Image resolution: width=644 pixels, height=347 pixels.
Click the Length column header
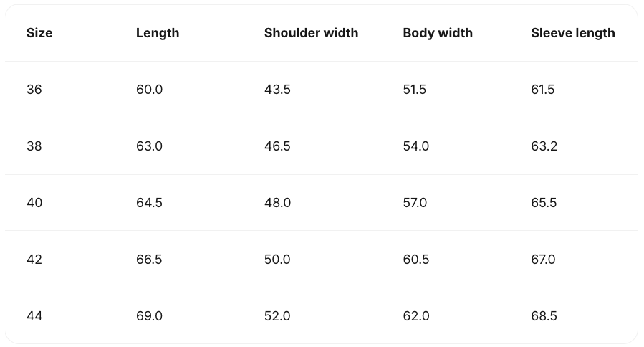pos(158,33)
